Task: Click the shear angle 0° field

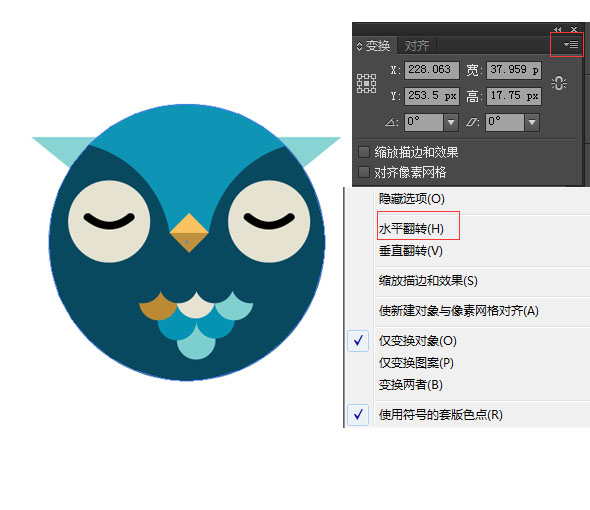Action: pos(505,122)
